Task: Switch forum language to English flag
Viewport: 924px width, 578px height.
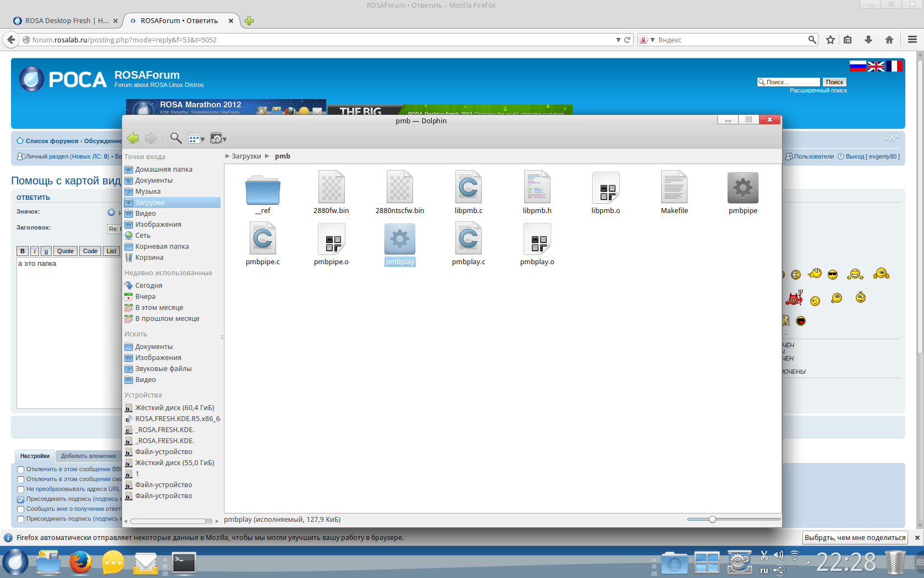Action: pos(876,66)
